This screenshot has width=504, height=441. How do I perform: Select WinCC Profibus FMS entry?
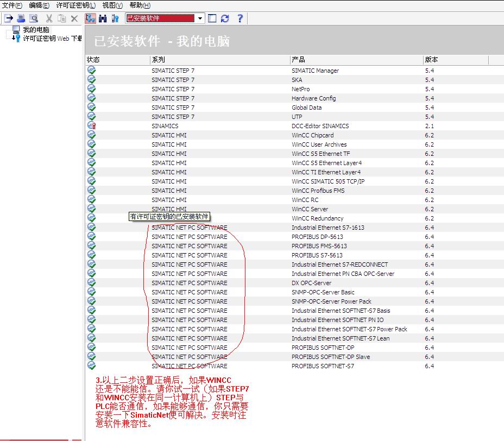click(318, 191)
